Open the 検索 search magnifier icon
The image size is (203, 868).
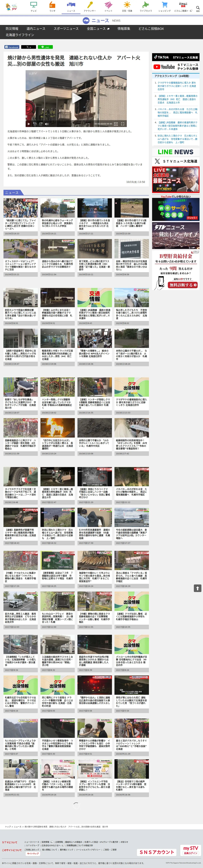click(198, 8)
